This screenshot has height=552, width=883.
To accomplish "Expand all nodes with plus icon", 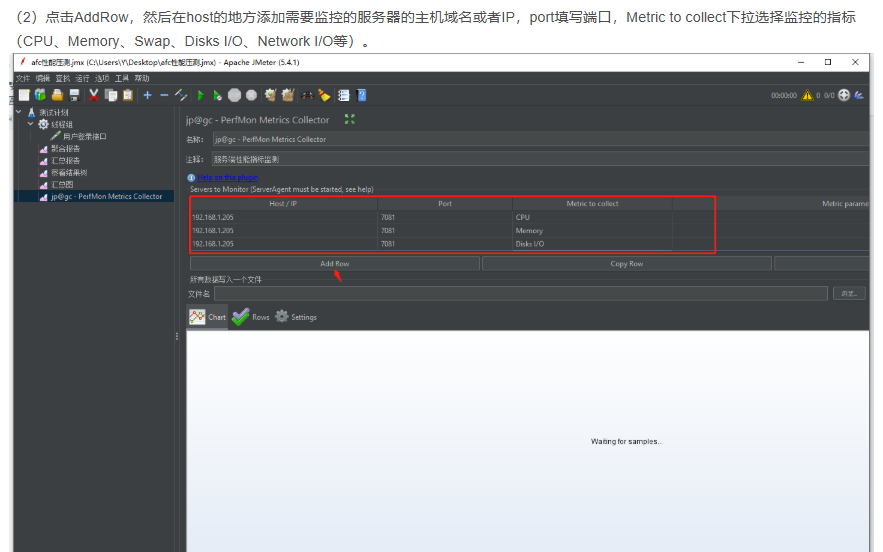I will coord(148,95).
